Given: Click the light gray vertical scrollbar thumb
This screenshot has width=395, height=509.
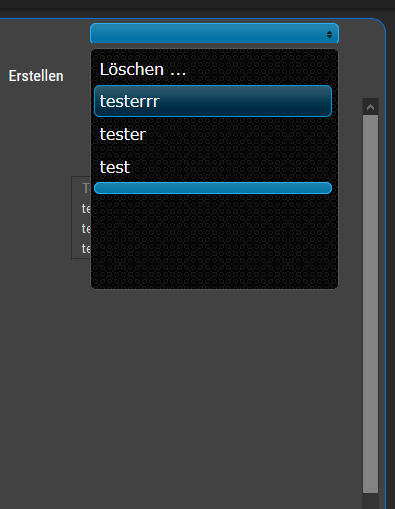Looking at the screenshot, I should click(x=370, y=304).
